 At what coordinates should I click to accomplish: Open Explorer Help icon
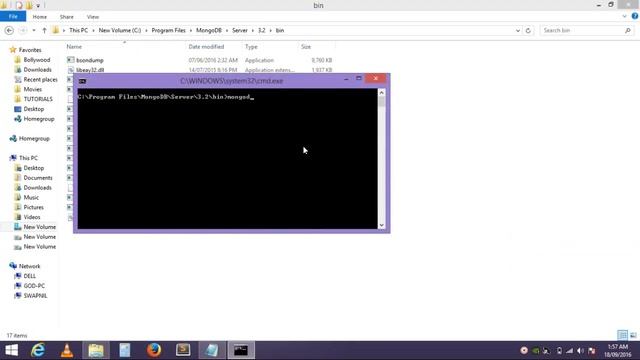pos(635,16)
